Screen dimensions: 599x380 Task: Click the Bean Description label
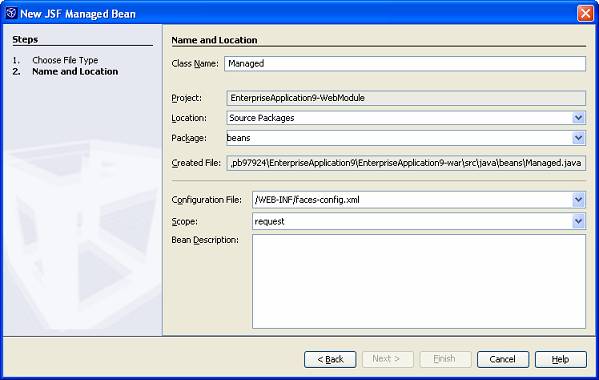pos(205,240)
